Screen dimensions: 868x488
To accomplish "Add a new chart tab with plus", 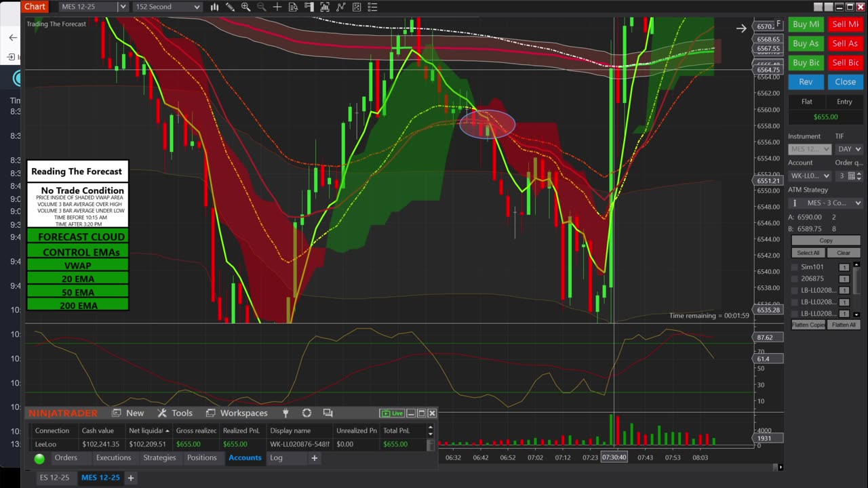I will click(131, 478).
